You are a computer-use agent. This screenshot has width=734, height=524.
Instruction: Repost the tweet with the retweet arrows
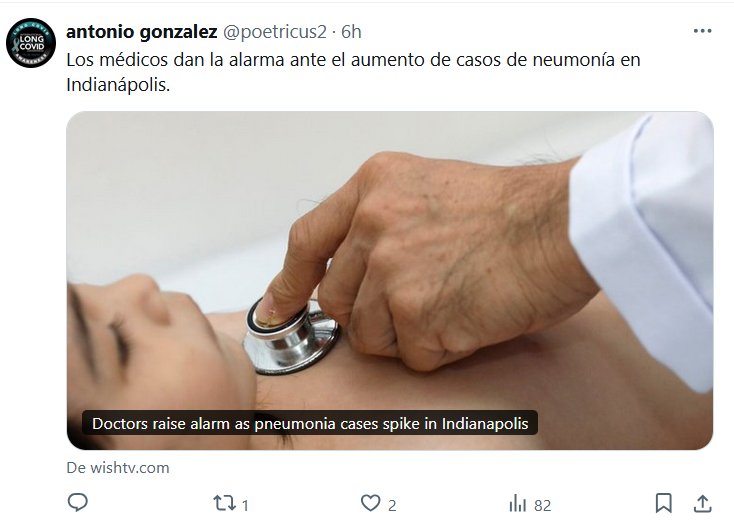(224, 503)
